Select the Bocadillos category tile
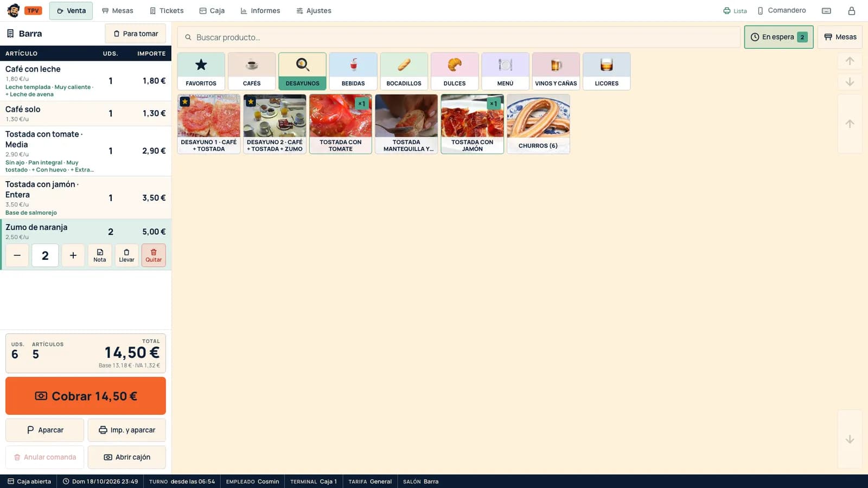Image resolution: width=868 pixels, height=488 pixels. [x=404, y=71]
